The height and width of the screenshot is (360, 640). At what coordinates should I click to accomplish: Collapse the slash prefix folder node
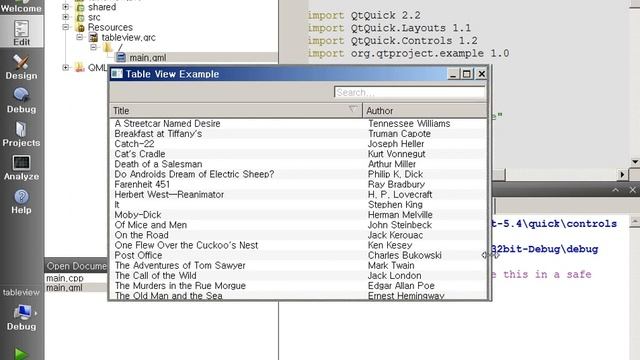click(93, 47)
